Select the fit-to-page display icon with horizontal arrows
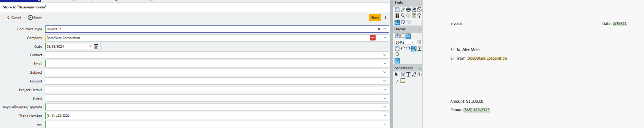Viewport: 644px width, 128px height. pyautogui.click(x=403, y=36)
